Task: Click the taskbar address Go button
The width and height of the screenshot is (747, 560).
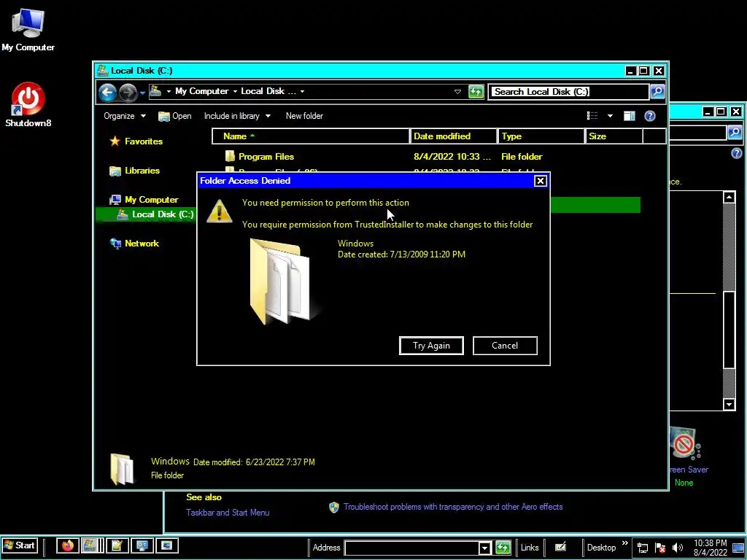Action: click(503, 548)
